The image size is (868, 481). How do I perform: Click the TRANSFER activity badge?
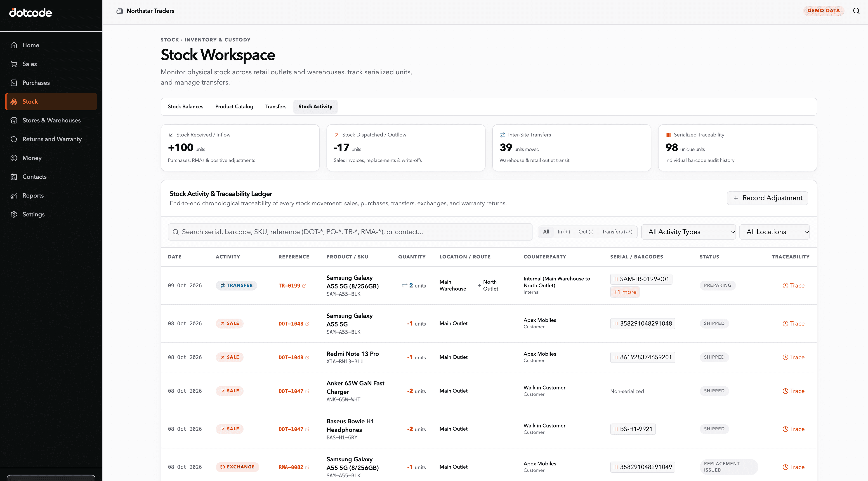(x=236, y=286)
